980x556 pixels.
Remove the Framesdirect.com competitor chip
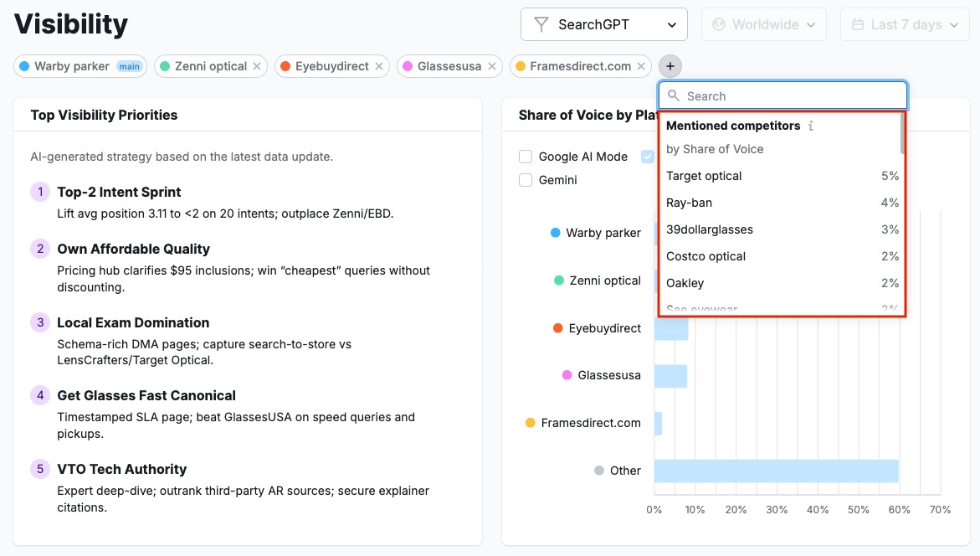click(640, 66)
